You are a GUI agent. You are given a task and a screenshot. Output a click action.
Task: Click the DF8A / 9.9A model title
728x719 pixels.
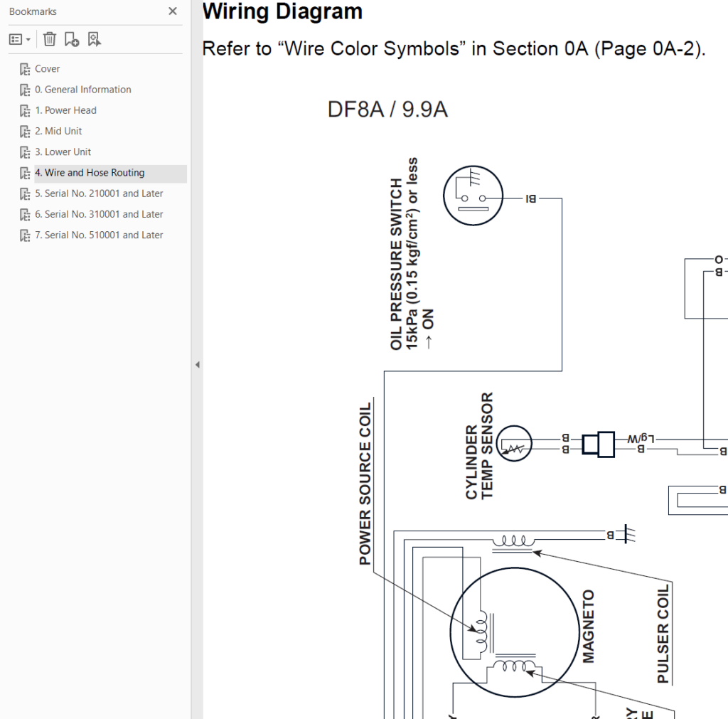[x=387, y=110]
